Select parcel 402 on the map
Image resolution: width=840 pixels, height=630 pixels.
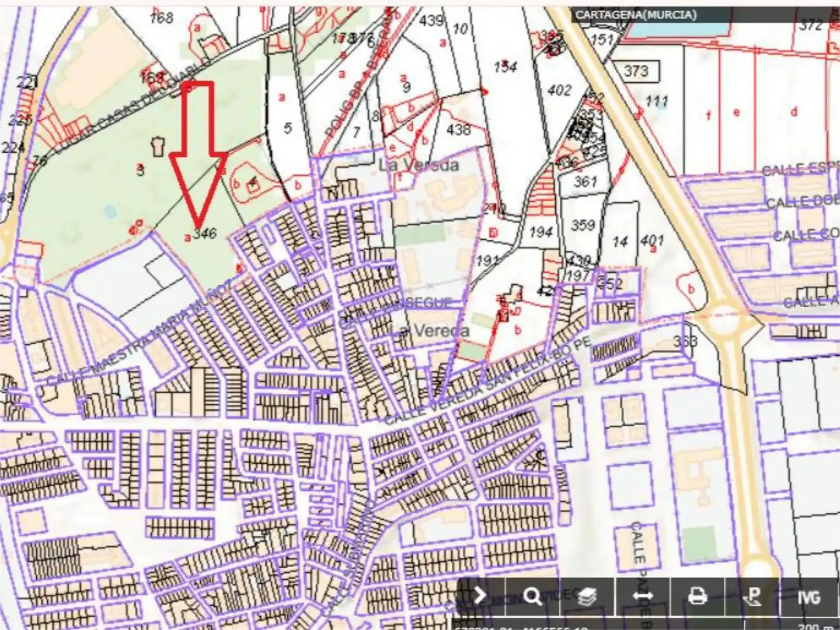(x=559, y=90)
